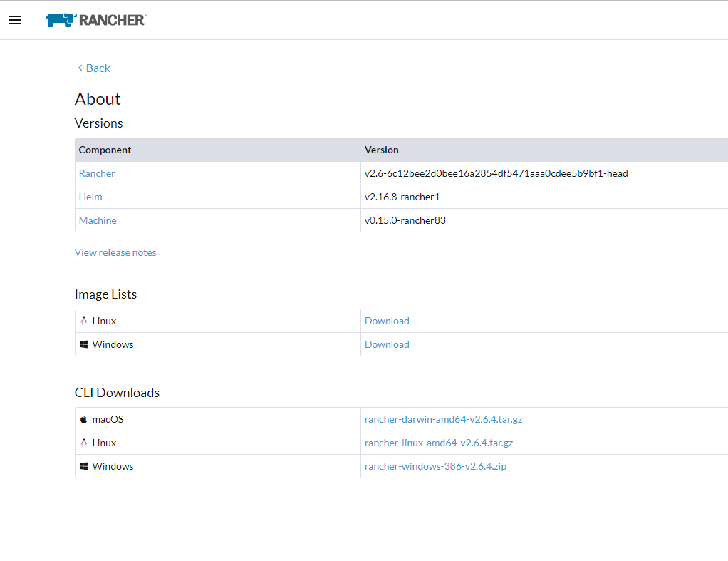Click the Windows icon in CLI Downloads

click(x=83, y=466)
